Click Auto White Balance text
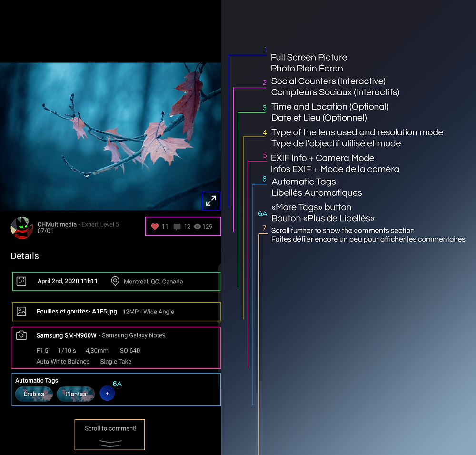 [63, 362]
